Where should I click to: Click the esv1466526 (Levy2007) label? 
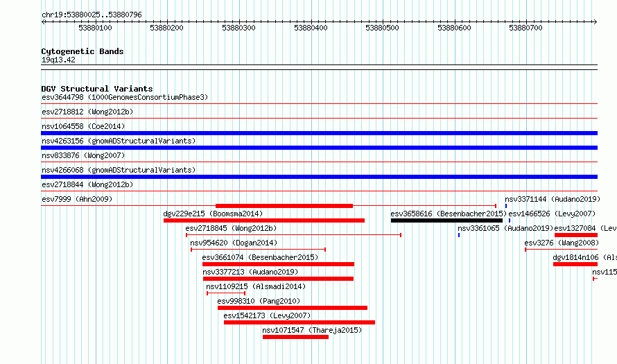552,214
